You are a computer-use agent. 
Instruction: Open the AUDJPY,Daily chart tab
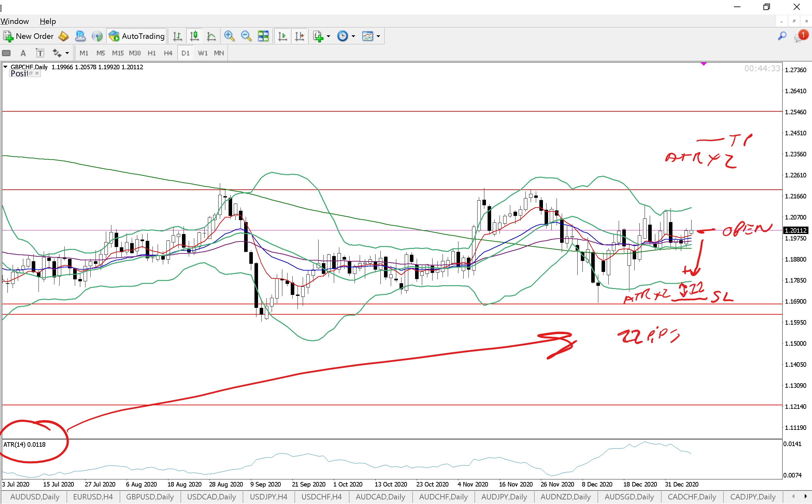coord(505,497)
